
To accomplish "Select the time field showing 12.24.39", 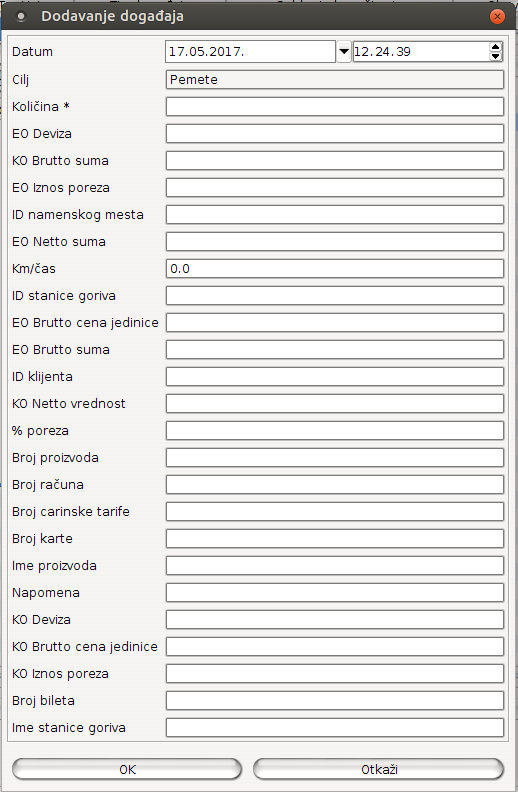I will (x=421, y=52).
